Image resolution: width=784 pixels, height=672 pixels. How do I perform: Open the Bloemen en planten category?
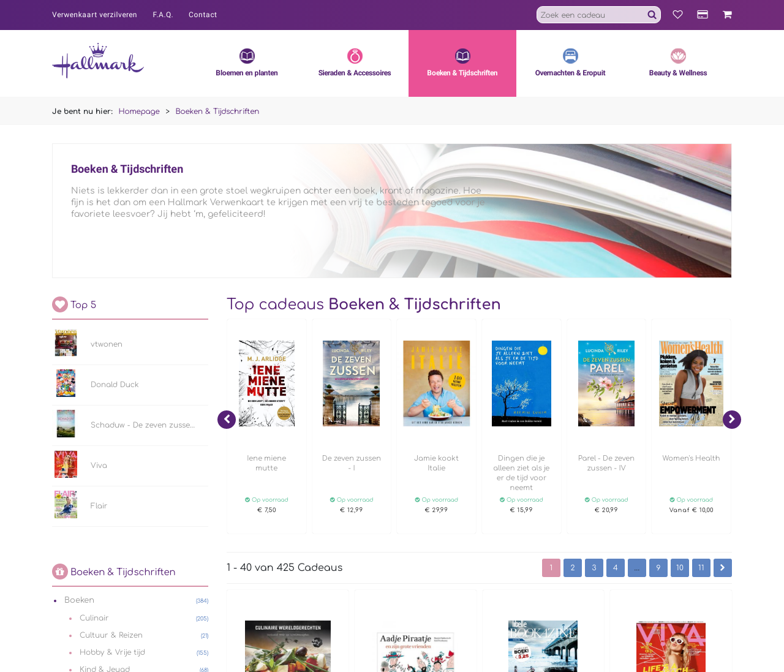coord(247,64)
